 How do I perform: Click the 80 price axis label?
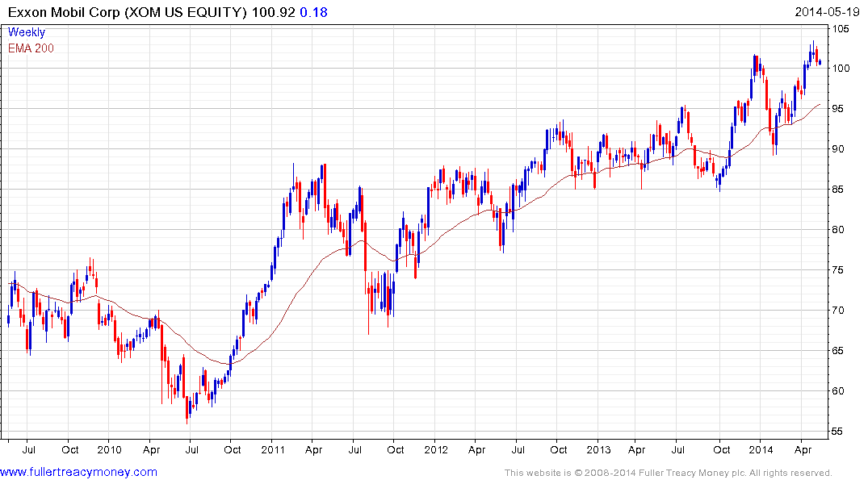838,230
